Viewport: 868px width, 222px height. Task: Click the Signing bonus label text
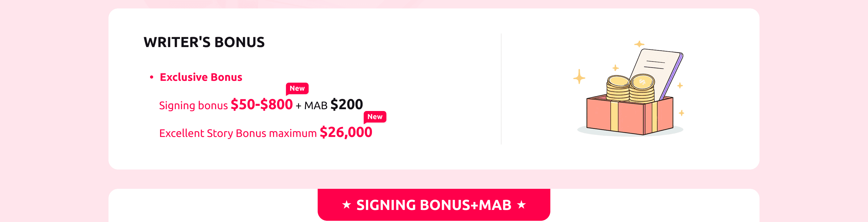tap(193, 106)
